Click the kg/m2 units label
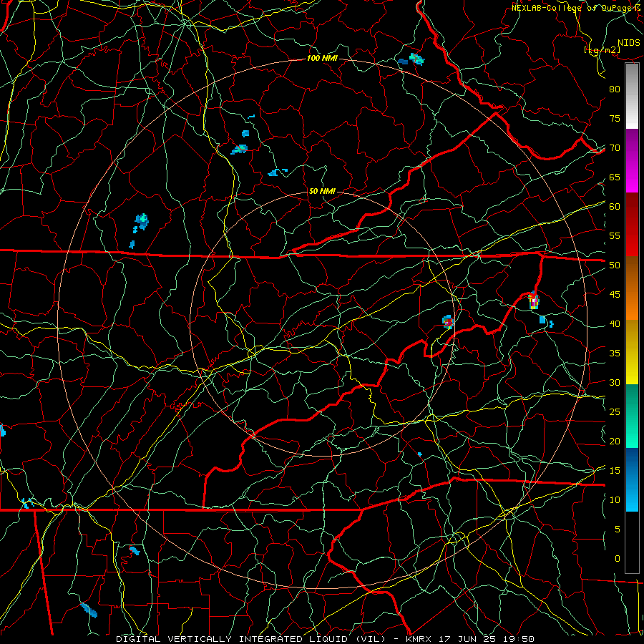The height and width of the screenshot is (644, 644). 602,50
